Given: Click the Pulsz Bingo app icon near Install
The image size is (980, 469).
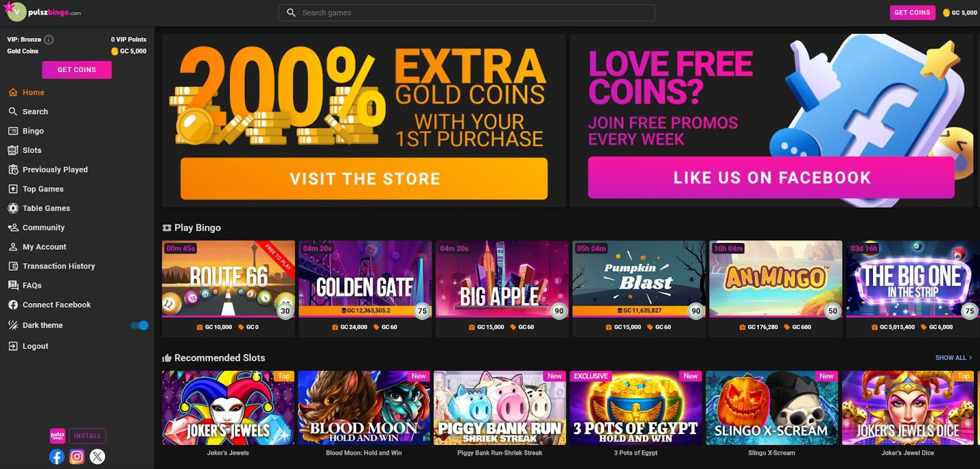Looking at the screenshot, I should [x=57, y=436].
